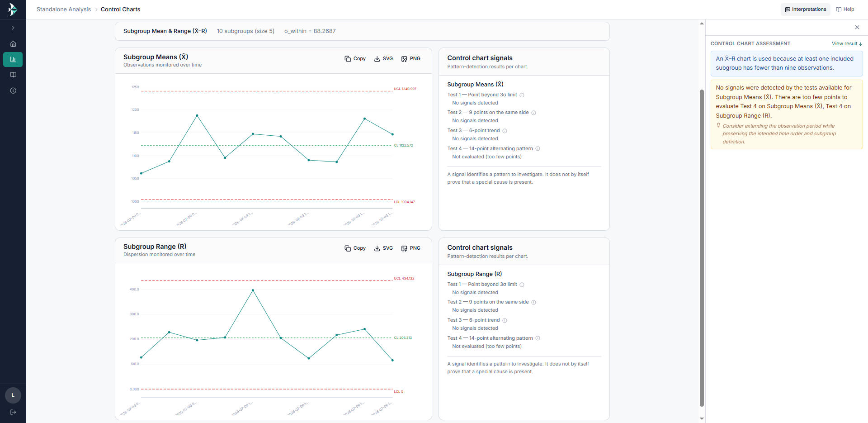
Task: Select the Subgroup Mean & Range (X̄–R) title
Action: [x=165, y=31]
